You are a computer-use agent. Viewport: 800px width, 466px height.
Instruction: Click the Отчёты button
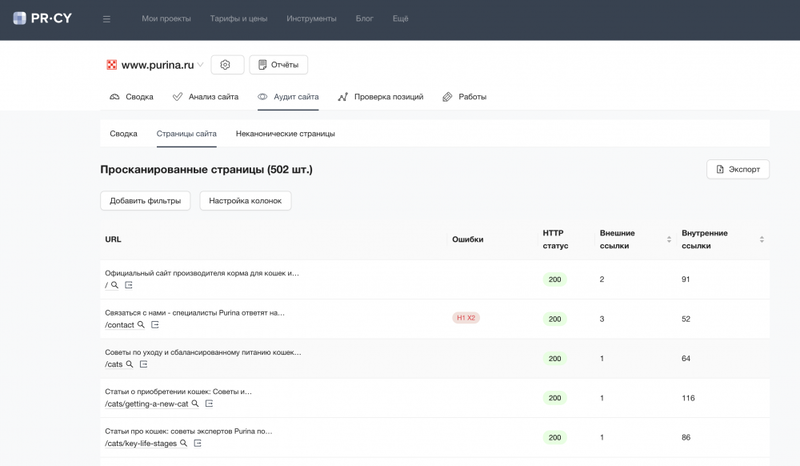click(x=279, y=65)
